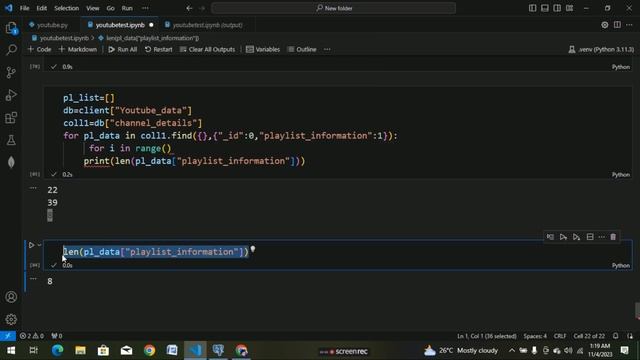Split editor right icon in the editor title bar

click(617, 25)
